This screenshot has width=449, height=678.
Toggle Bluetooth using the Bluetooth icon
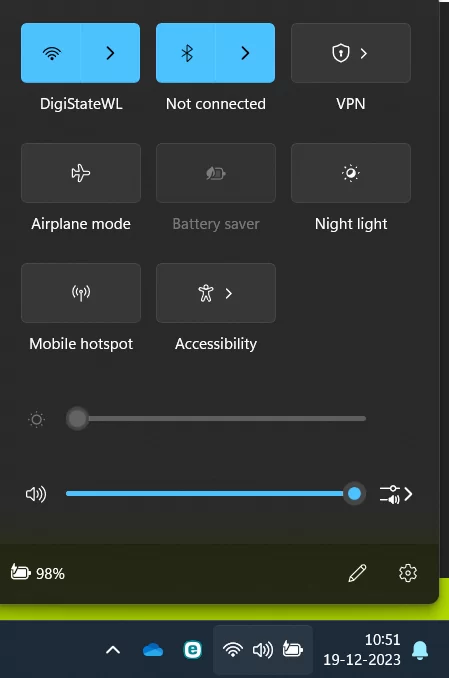tap(186, 53)
